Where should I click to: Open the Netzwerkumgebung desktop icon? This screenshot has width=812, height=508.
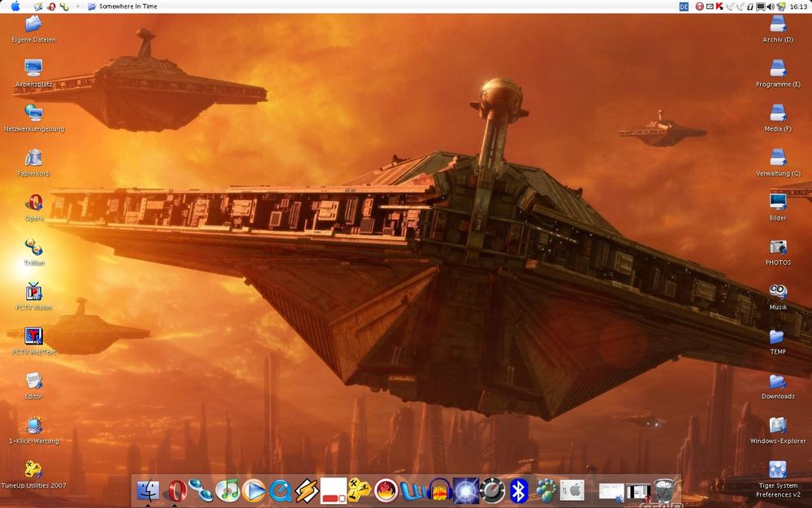tap(33, 118)
